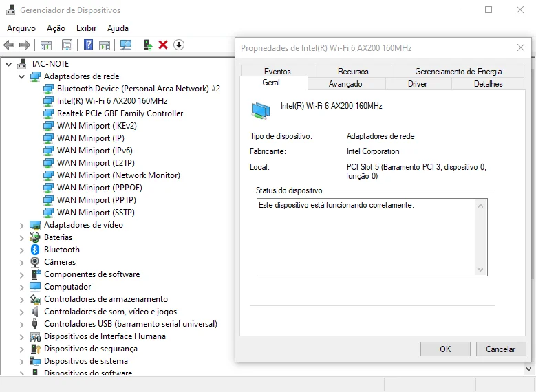Viewport: 536px width, 392px height.
Task: Click the device status up scroll arrow
Action: [x=481, y=206]
